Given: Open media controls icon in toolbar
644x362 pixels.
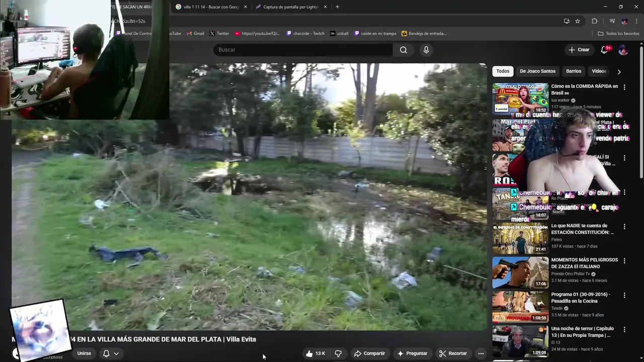Looking at the screenshot, I should pos(612,21).
